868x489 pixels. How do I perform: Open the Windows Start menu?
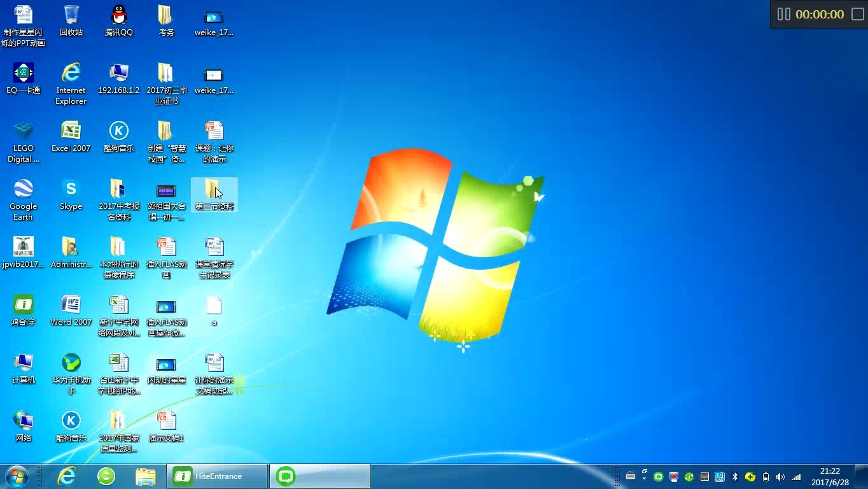[17, 476]
